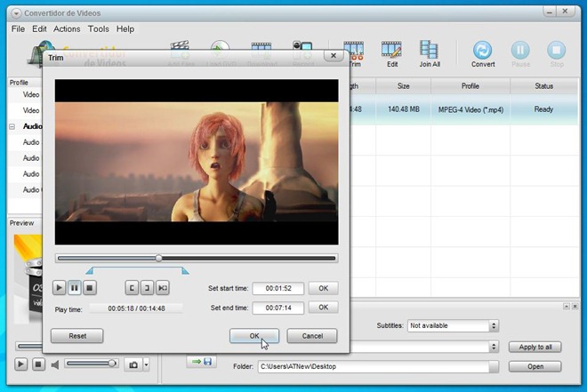
Task: Open the title bar dropdown arrow icon
Action: click(16, 13)
